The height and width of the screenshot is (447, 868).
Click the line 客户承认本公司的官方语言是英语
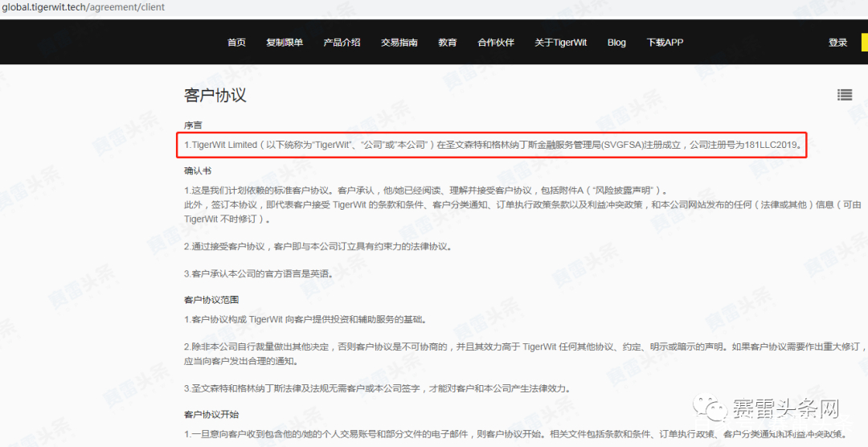click(259, 273)
